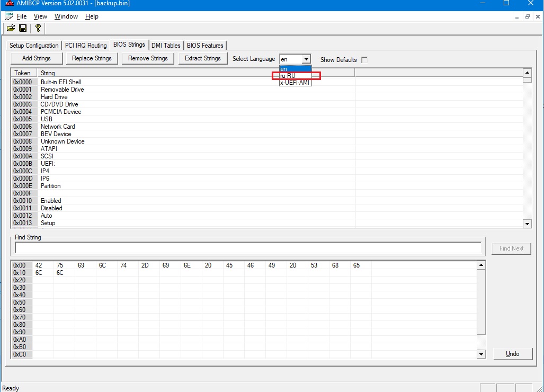Click hex cell '2D' in row 0x00
This screenshot has width=544, height=392.
tap(149, 265)
